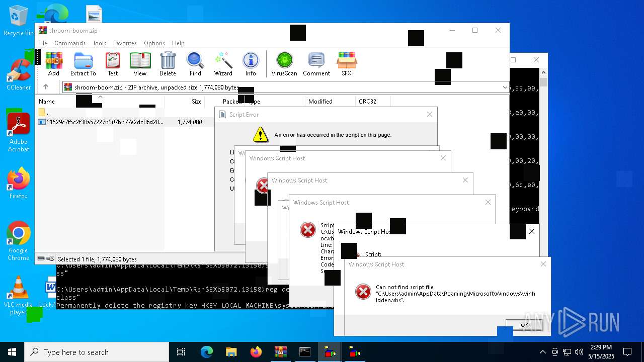Open the File menu in WinRAR
Screen dimensions: 644x362
pos(43,43)
